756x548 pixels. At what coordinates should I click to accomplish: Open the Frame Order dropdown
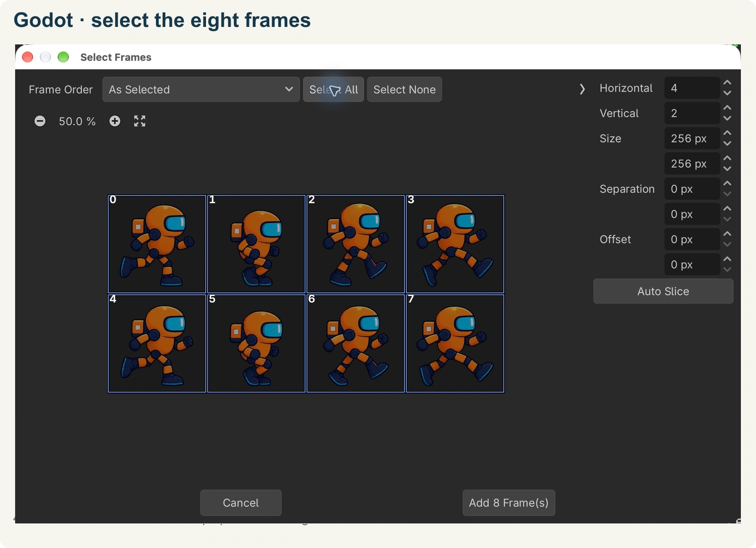(x=201, y=89)
